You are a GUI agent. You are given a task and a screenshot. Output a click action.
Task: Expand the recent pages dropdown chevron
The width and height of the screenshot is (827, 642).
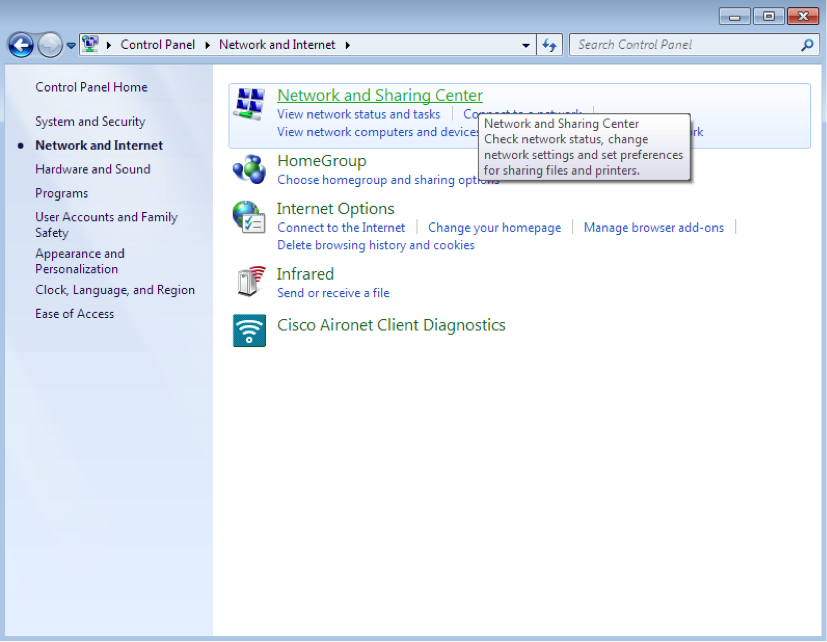point(70,44)
